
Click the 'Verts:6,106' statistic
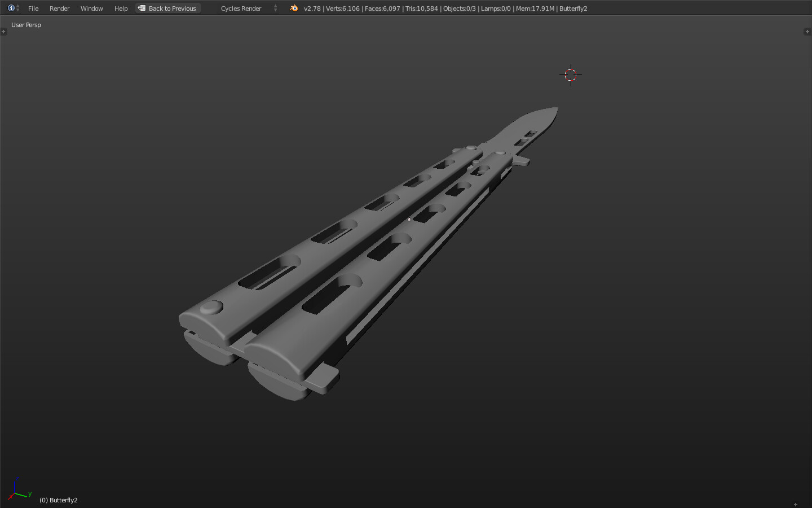[343, 8]
